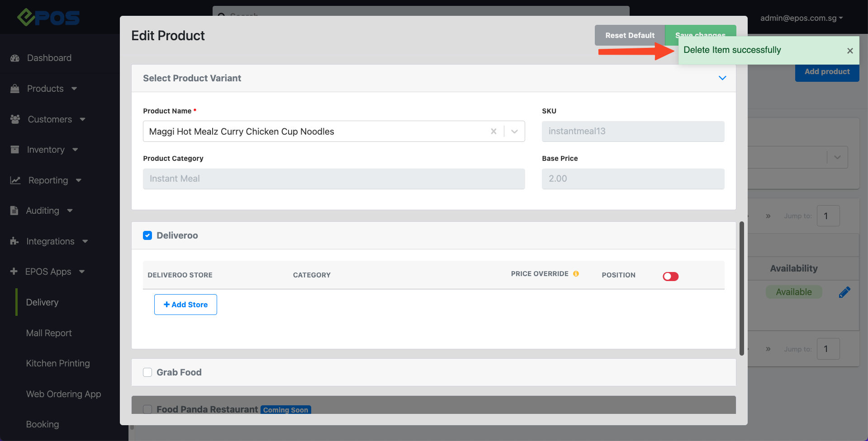Click the upper Jump to page input

828,216
